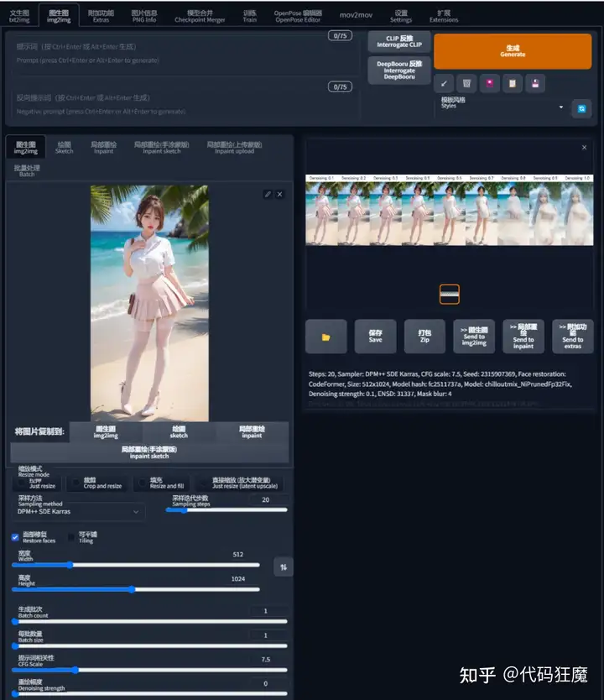604x700 pixels.
Task: Click the save style floppy icon
Action: (x=535, y=83)
